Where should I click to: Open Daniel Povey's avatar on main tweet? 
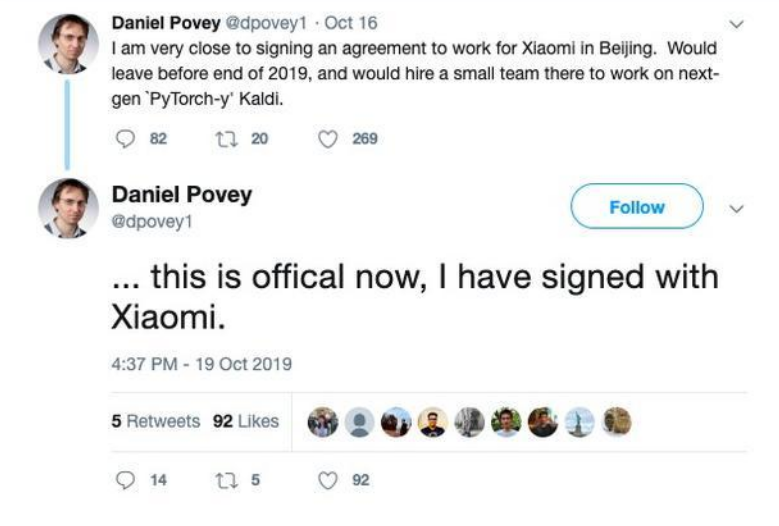(x=67, y=209)
